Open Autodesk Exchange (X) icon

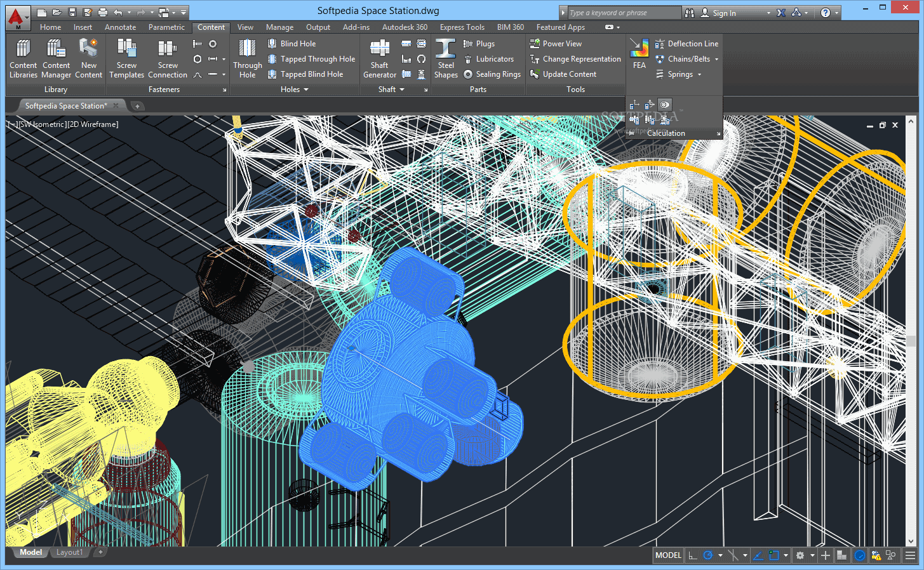[781, 13]
